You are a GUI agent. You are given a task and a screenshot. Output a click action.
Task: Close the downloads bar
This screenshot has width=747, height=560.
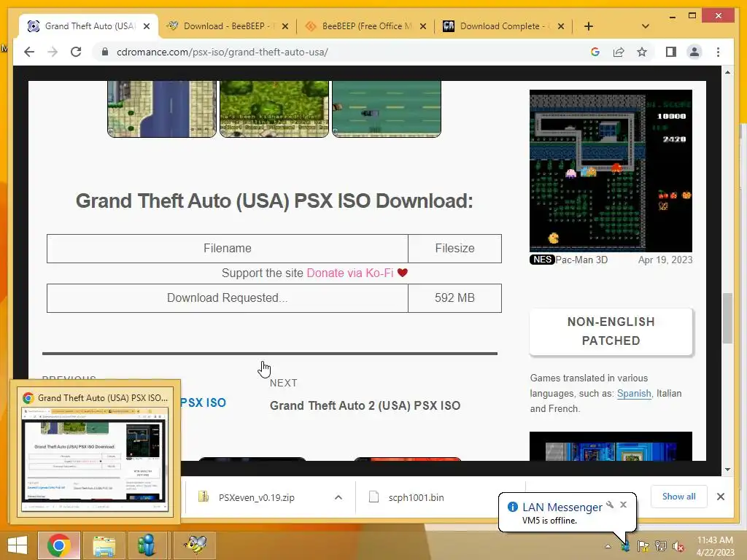point(720,497)
